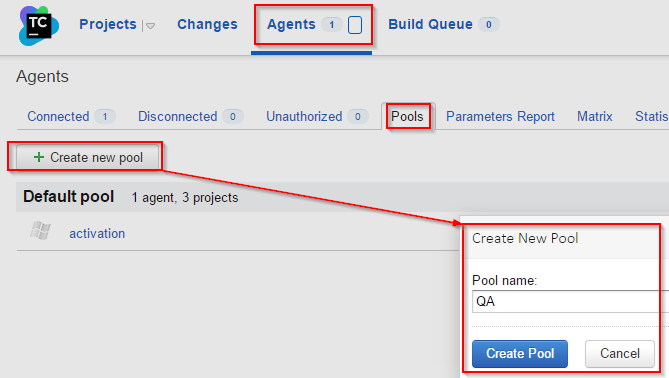Open the activation agent link

pos(97,233)
